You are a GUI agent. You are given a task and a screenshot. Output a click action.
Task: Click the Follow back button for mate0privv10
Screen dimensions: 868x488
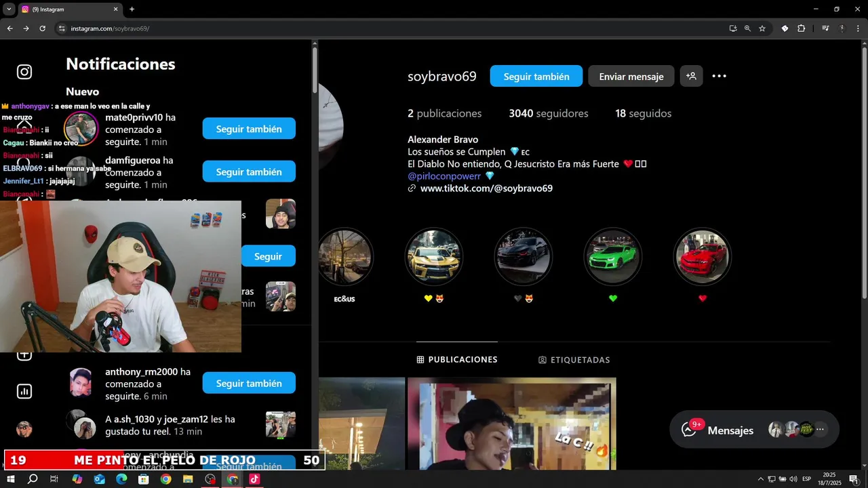coord(249,129)
